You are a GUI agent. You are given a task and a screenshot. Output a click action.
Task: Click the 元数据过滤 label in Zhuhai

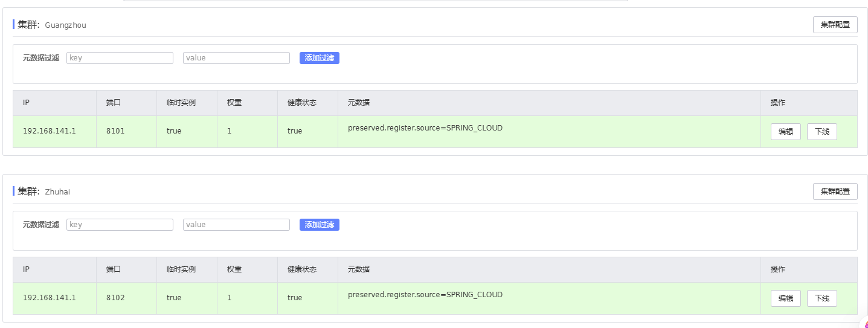[41, 225]
